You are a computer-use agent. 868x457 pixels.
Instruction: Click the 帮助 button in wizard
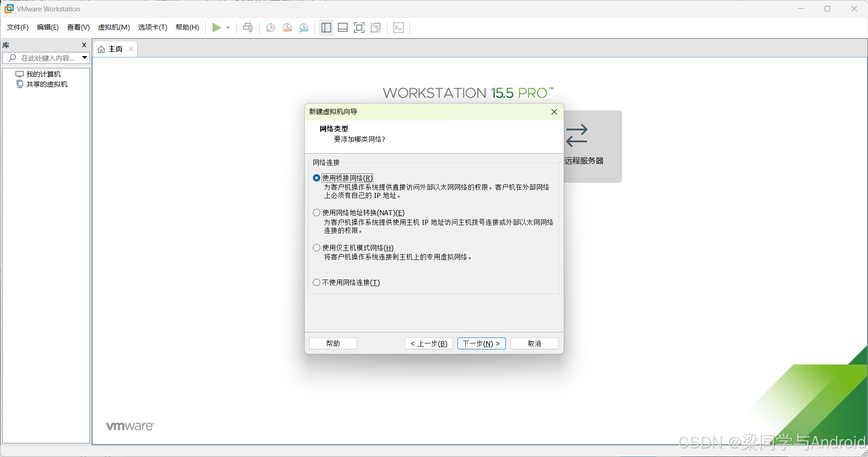333,343
